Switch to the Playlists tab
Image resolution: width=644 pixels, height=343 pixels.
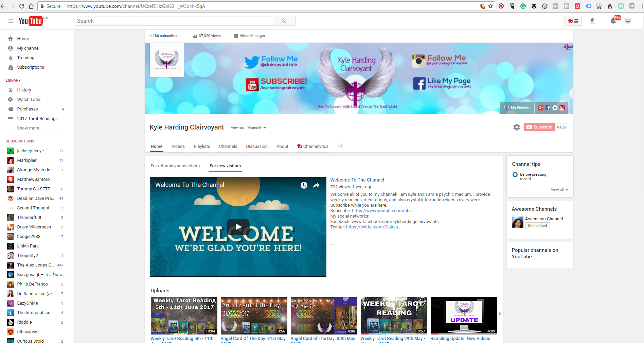pos(202,147)
